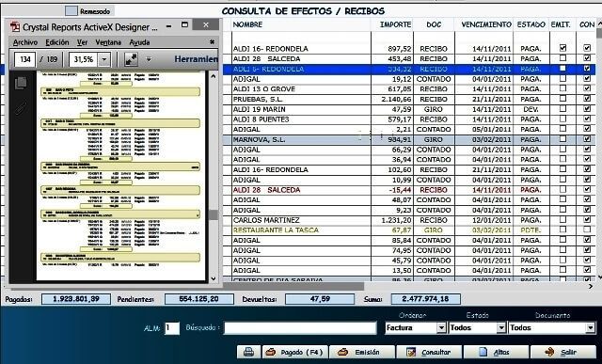
Task: Tick EMIT. checkbox for PRUEBAS, S.L.
Action: pos(562,99)
